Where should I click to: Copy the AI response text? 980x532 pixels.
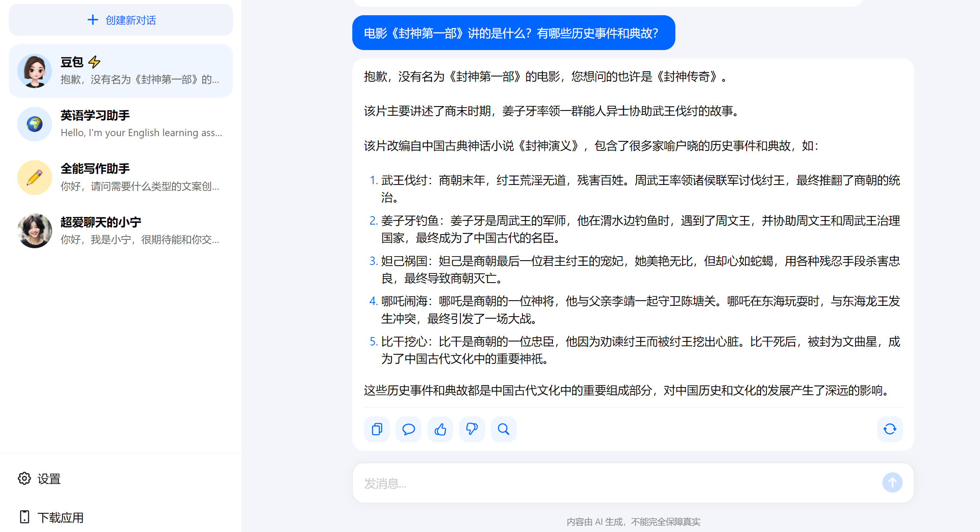[376, 429]
